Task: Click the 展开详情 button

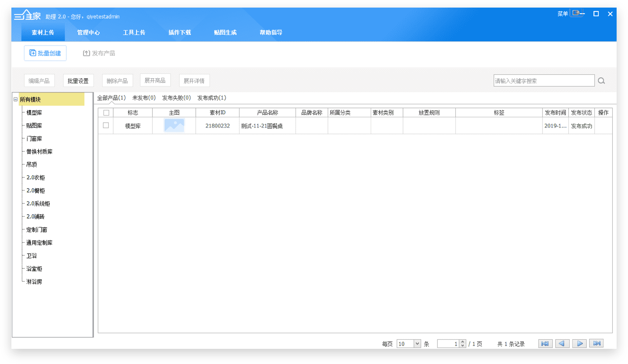Action: click(x=194, y=81)
